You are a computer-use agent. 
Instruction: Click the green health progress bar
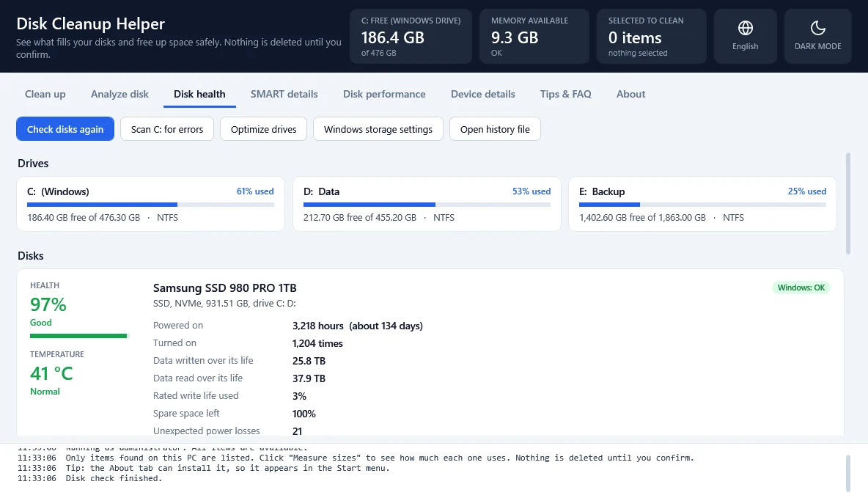point(79,336)
